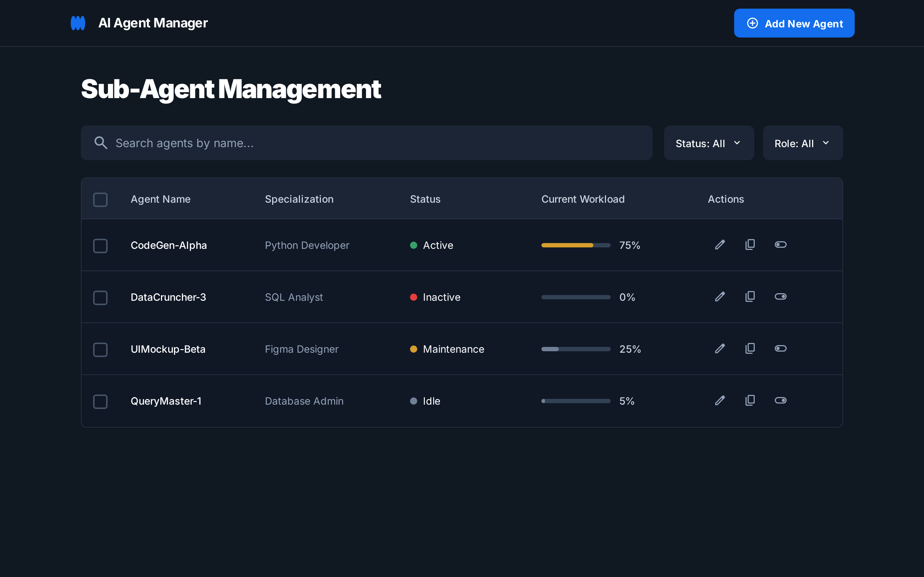This screenshot has height=577, width=924.
Task: Click UIMockup-Beta's 25% workload progress bar
Action: click(x=575, y=348)
